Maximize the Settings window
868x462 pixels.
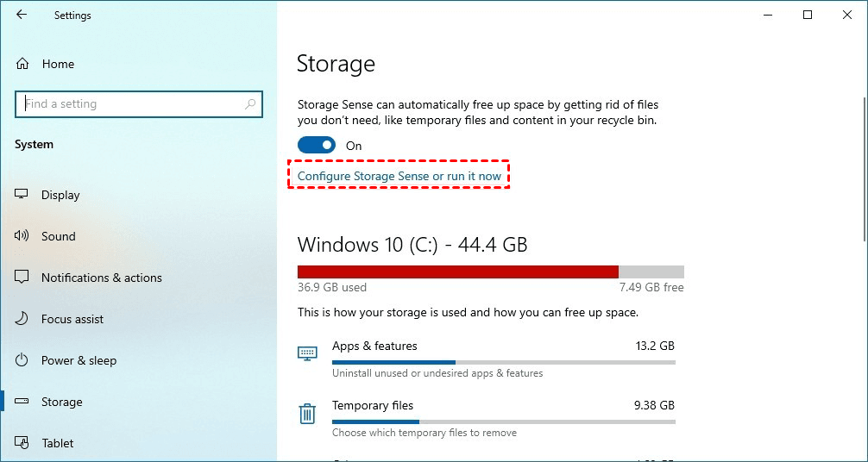click(x=808, y=15)
